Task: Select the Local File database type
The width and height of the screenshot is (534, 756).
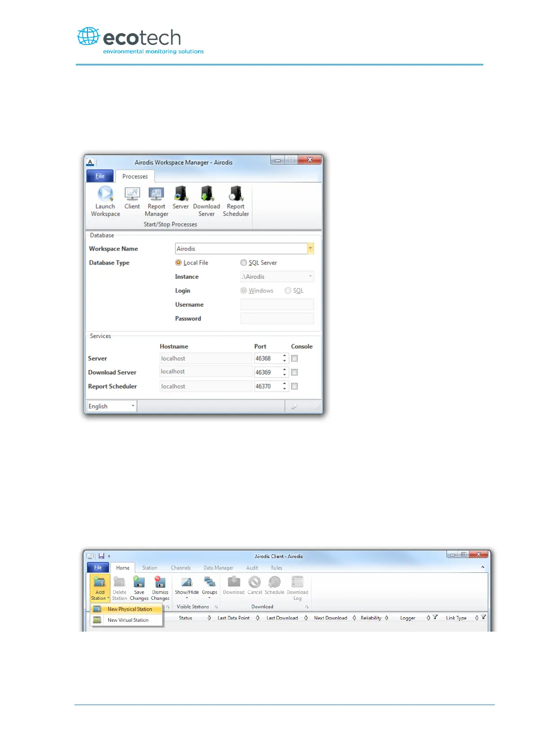Action: click(178, 263)
